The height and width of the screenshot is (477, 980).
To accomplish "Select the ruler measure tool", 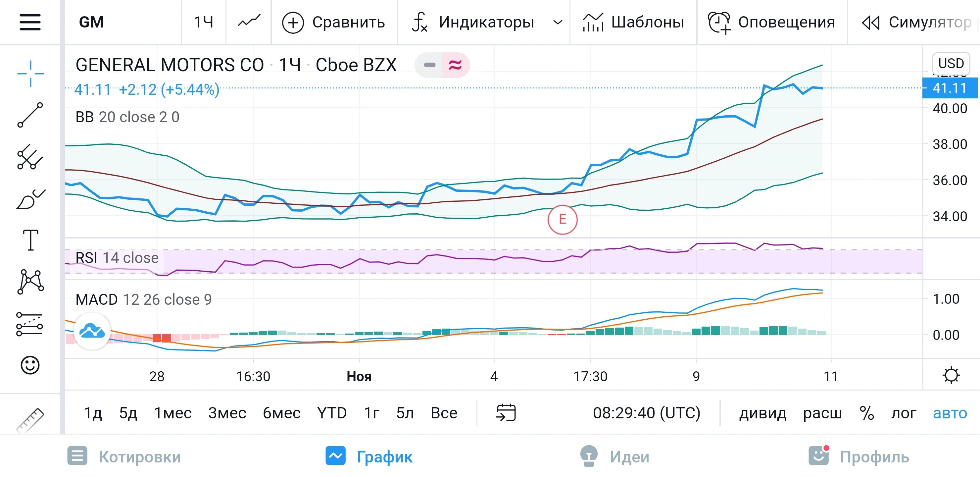I will [x=30, y=420].
